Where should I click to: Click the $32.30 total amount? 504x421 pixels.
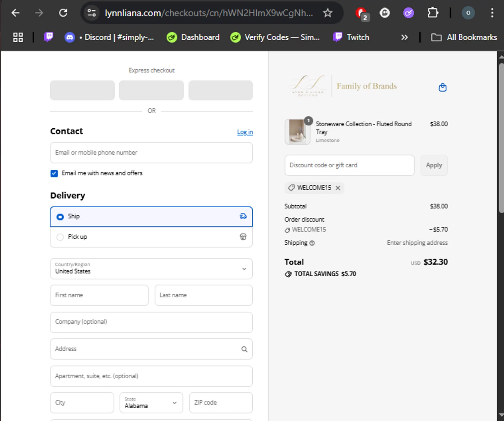point(435,262)
